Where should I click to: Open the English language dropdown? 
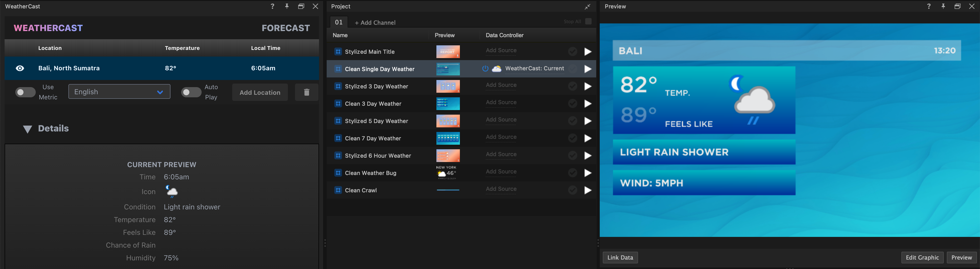[119, 91]
